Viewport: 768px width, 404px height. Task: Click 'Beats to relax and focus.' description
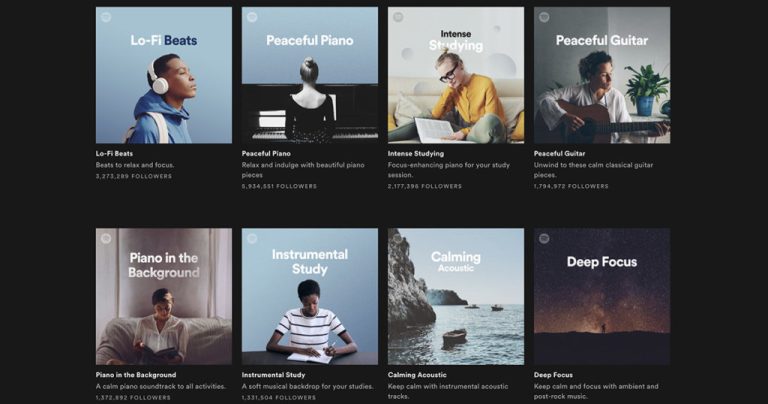coord(135,165)
